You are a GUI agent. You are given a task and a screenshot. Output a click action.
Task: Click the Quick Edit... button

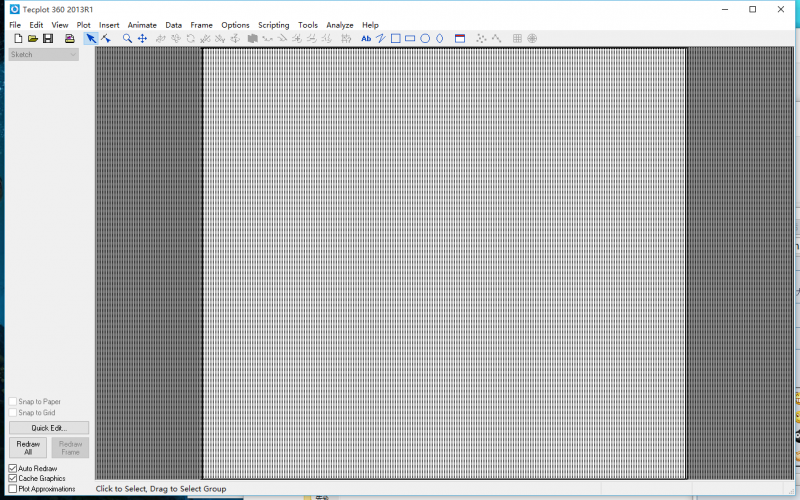click(49, 428)
